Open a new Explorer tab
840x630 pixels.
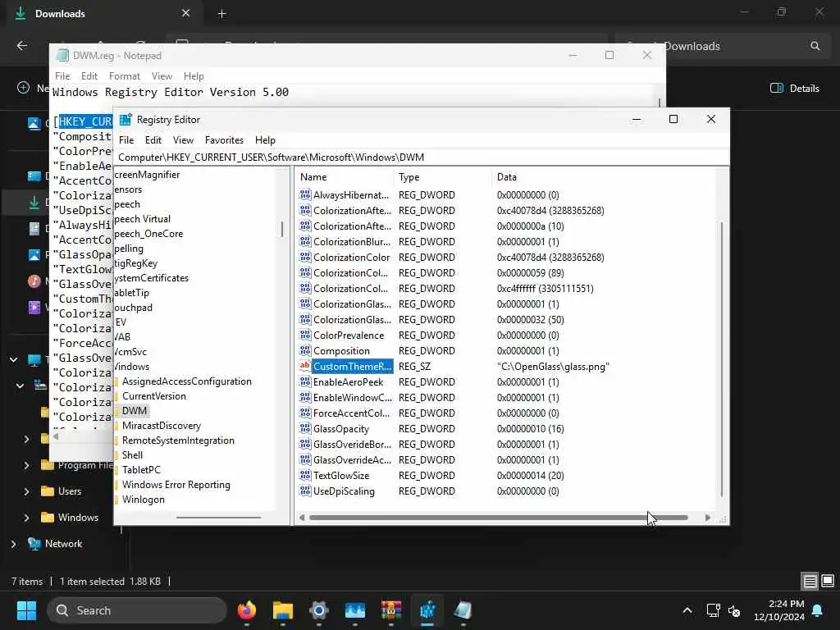pos(221,13)
